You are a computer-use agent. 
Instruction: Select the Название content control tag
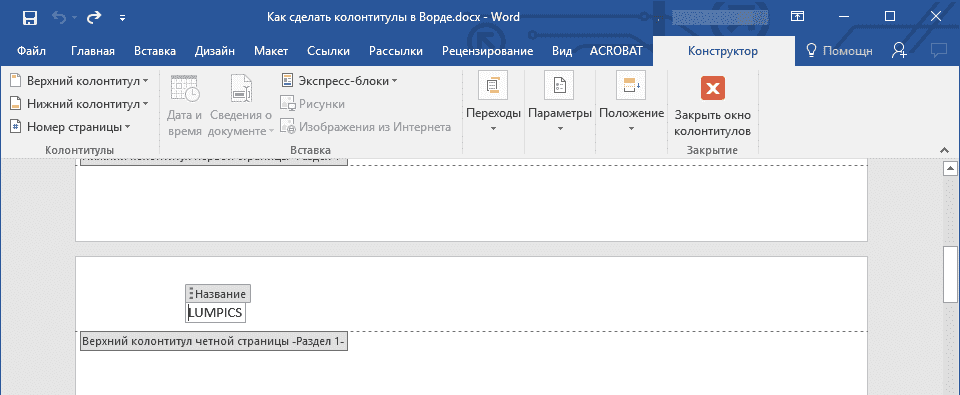coord(218,294)
